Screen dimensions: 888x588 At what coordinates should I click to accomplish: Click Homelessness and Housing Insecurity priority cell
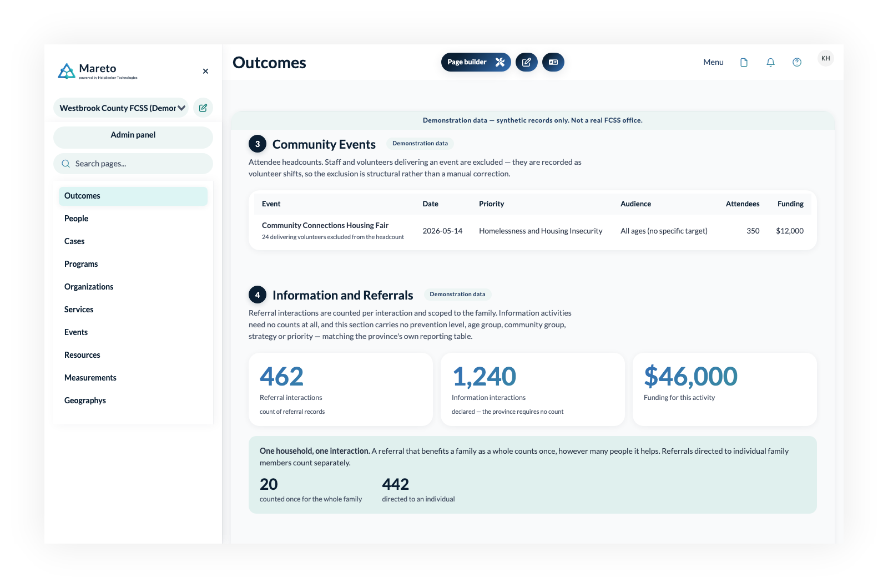[541, 231]
